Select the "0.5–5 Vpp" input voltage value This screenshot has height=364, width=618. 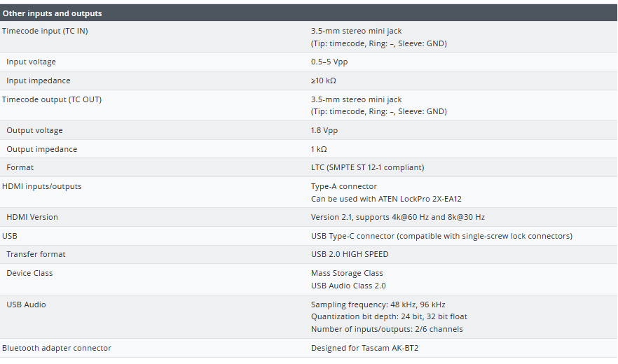(329, 62)
